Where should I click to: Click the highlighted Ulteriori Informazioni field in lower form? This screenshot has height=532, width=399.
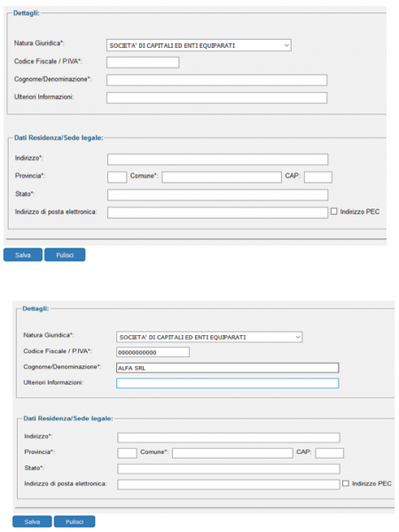click(x=227, y=383)
